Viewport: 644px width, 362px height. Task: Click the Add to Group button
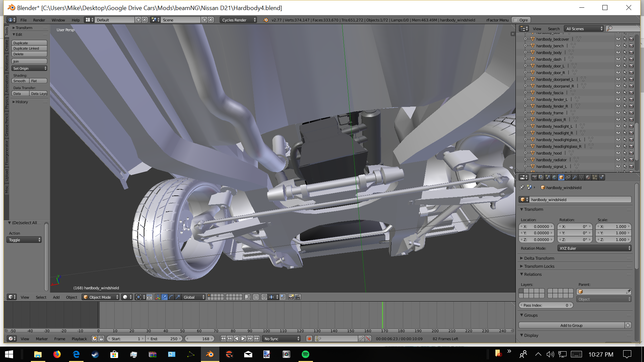tap(571, 325)
